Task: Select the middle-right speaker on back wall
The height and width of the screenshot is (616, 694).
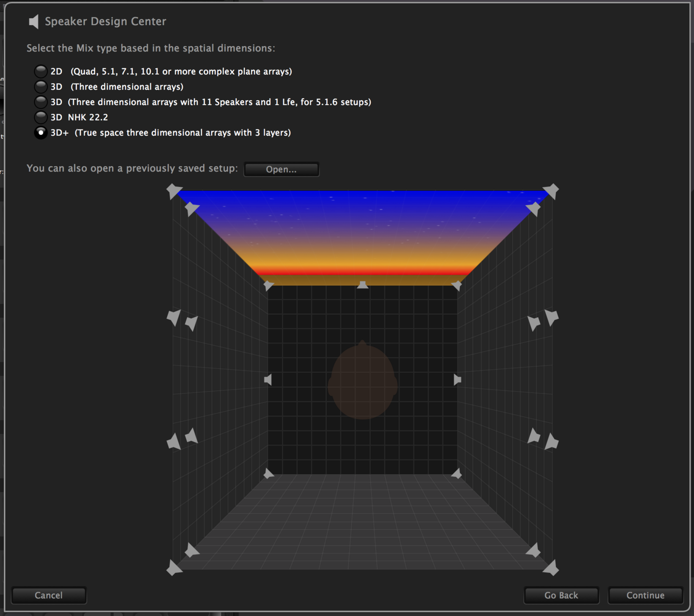Action: click(457, 380)
